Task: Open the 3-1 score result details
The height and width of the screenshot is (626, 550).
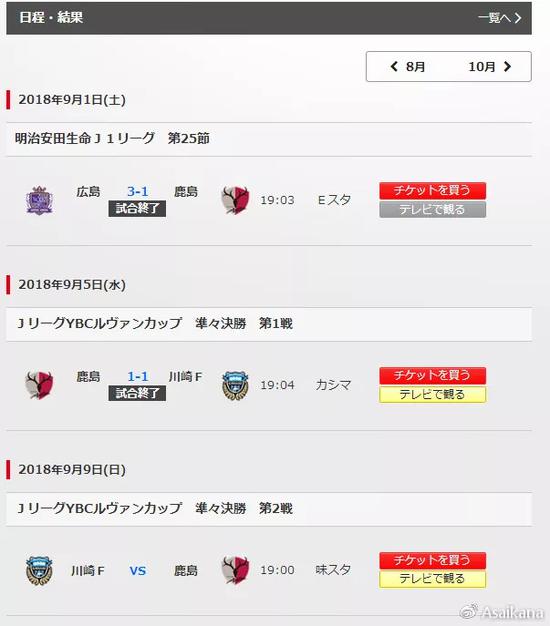Action: tap(137, 192)
